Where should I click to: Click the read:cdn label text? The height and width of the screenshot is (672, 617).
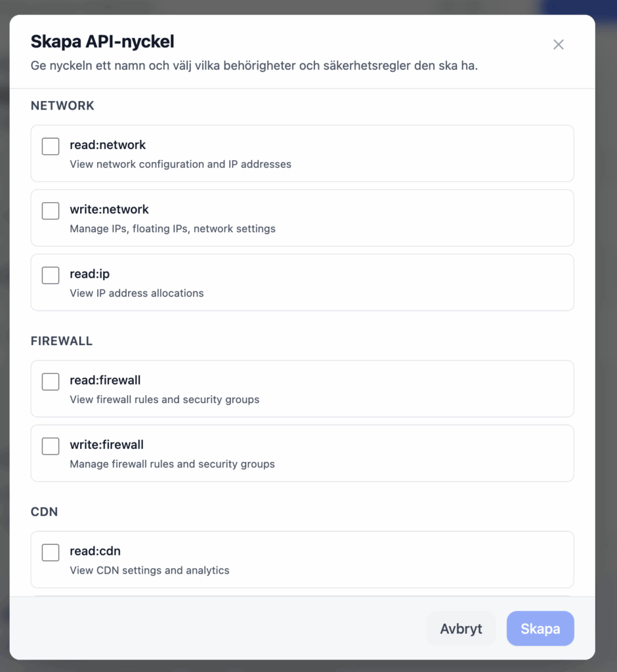[95, 551]
